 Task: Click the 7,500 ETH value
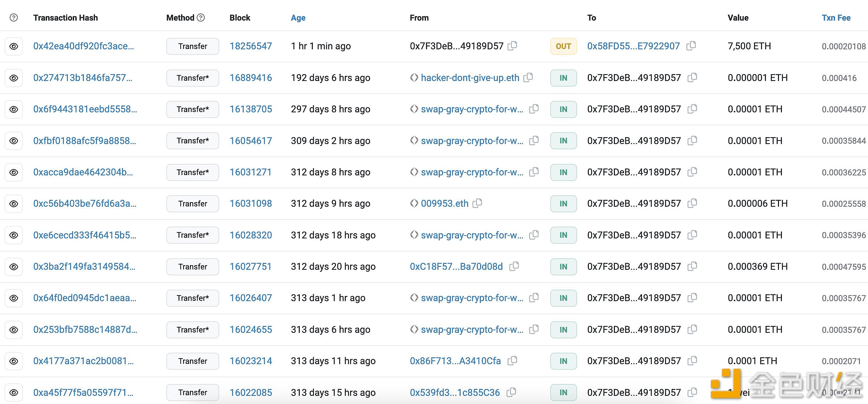click(x=749, y=46)
